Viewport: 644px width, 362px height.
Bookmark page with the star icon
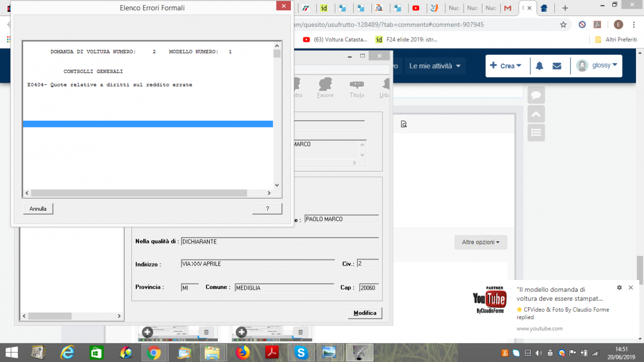pyautogui.click(x=563, y=25)
